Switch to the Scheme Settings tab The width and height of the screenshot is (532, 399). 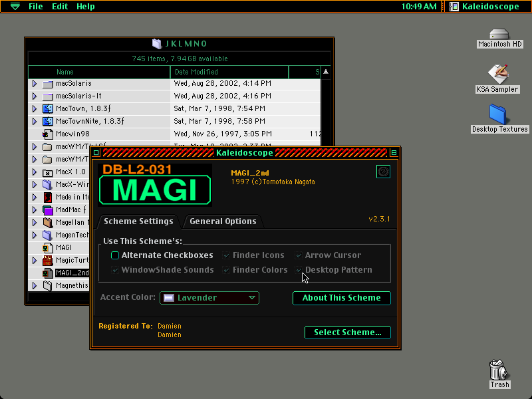pos(138,221)
